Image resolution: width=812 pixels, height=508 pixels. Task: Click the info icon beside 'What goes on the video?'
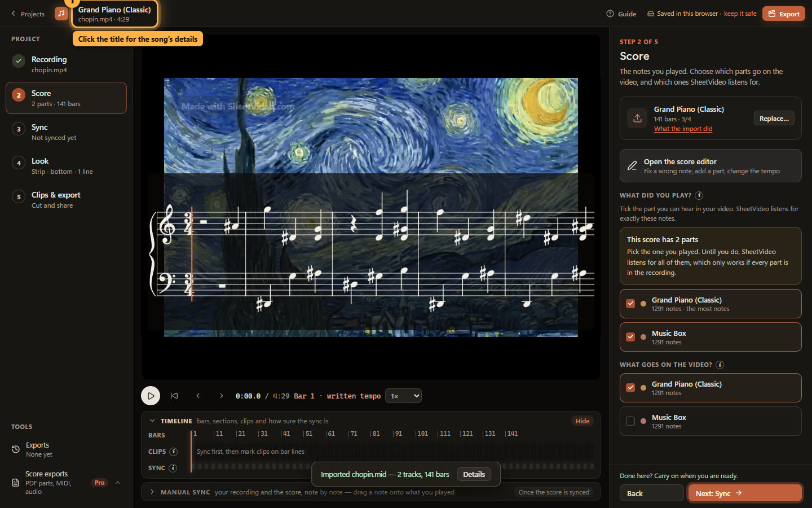(x=720, y=365)
